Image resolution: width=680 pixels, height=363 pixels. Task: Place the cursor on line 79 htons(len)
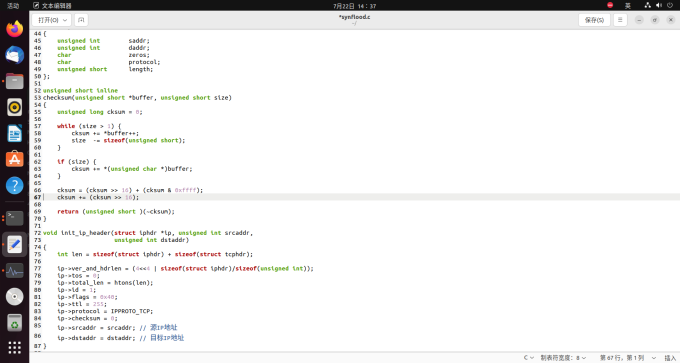point(134,283)
